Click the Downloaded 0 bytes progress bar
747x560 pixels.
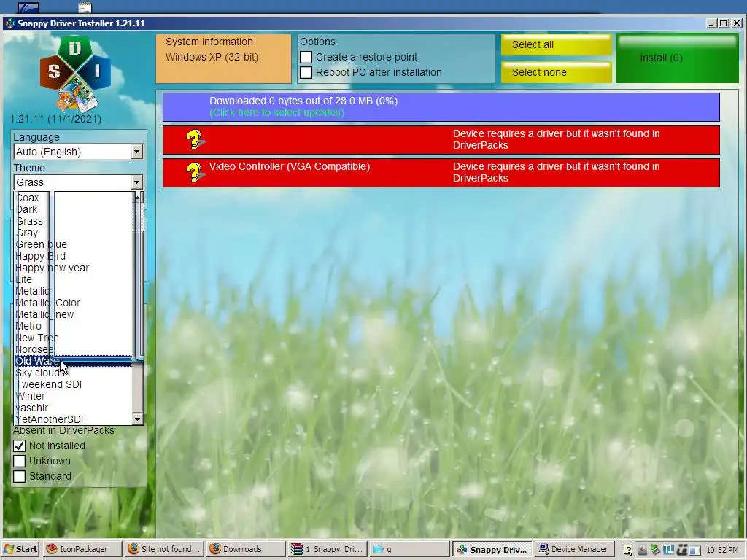click(x=441, y=106)
